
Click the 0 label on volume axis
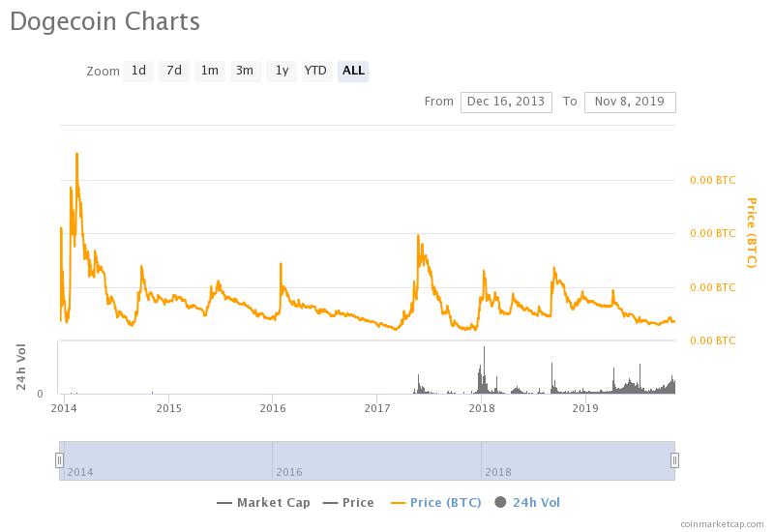click(x=40, y=394)
